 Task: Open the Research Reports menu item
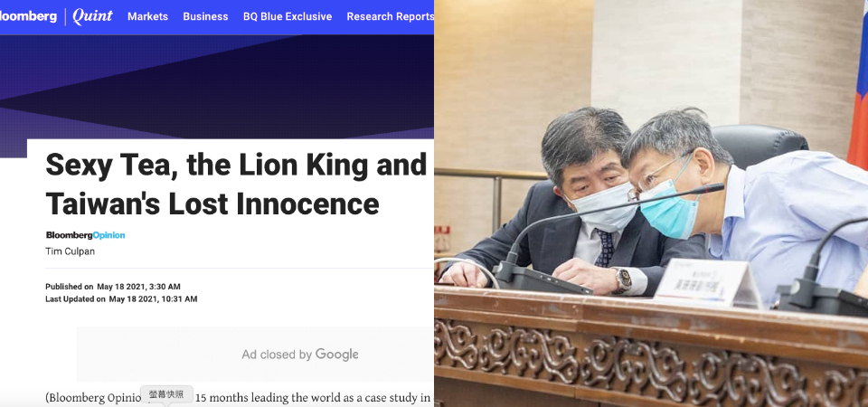coord(391,16)
